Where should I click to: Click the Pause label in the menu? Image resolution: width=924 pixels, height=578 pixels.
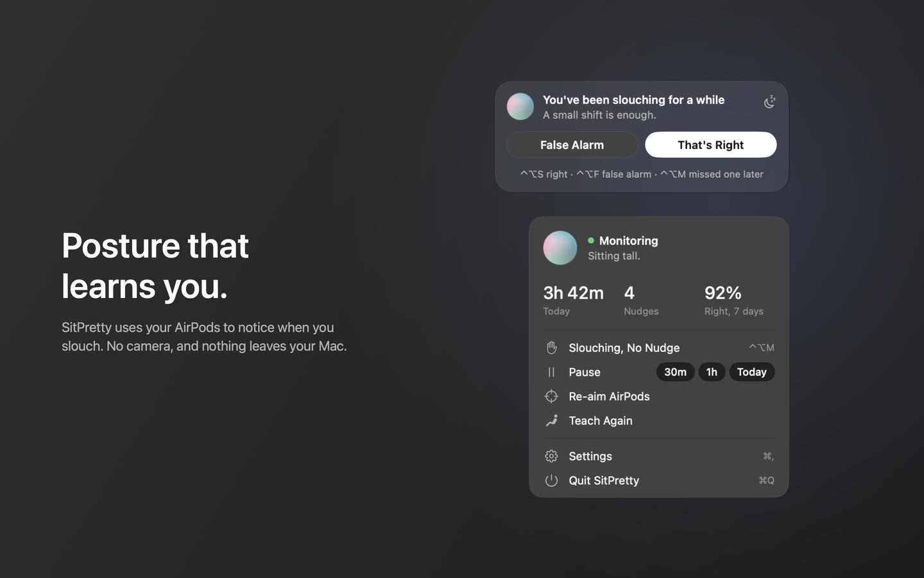point(585,372)
